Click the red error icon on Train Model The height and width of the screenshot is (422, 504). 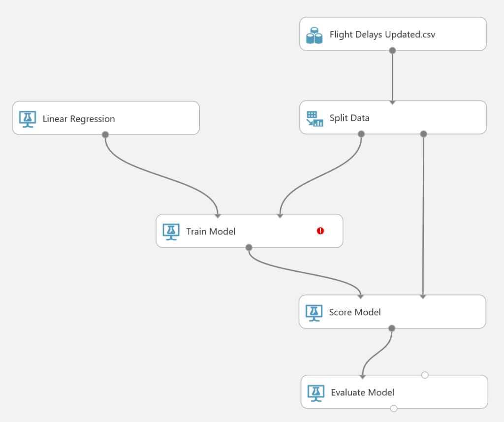tap(320, 230)
